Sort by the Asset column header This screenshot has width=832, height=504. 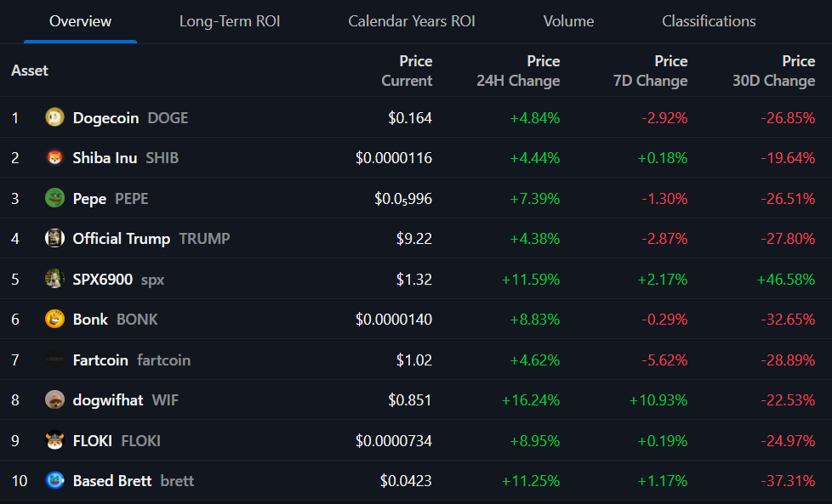[x=30, y=71]
